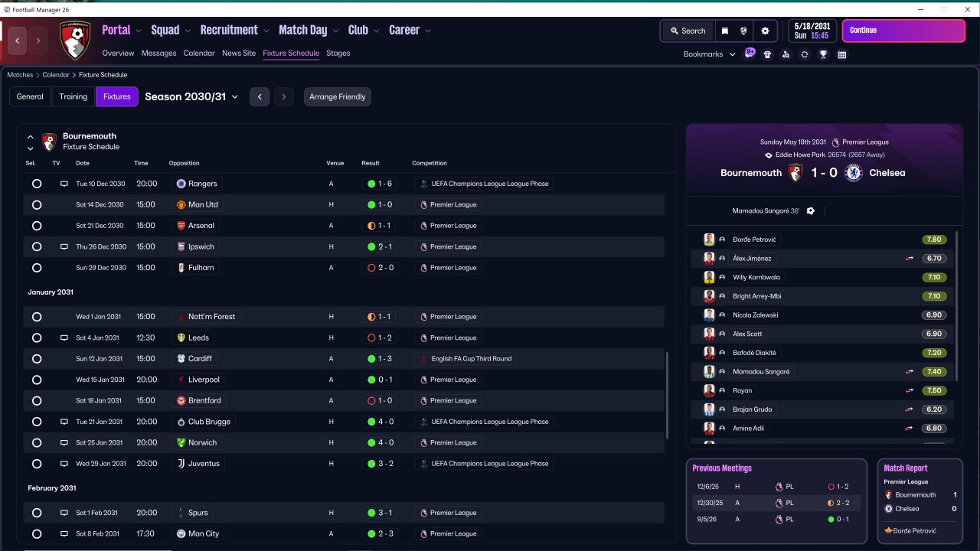Click the TV icon on the Rangers fixture row

64,184
